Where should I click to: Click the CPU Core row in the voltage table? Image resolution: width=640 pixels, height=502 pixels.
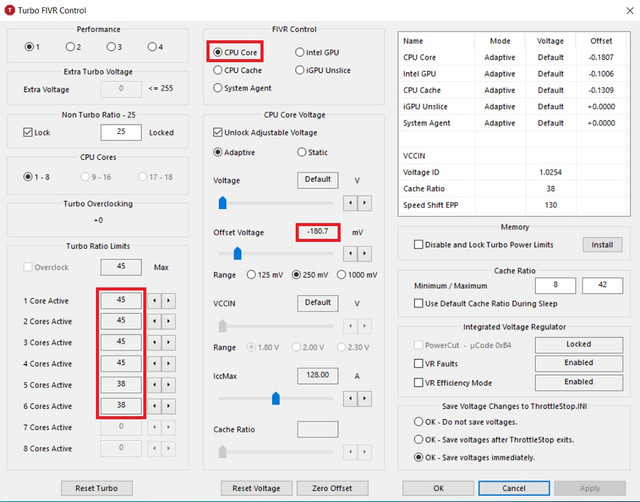tap(514, 58)
